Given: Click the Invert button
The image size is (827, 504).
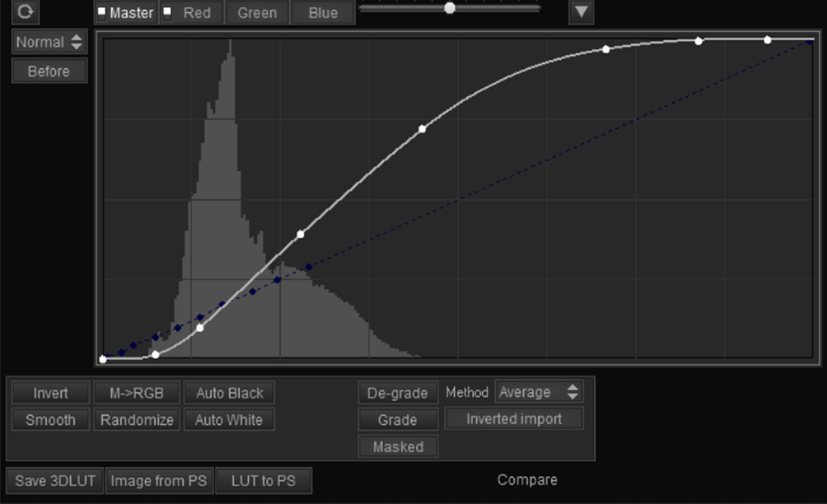Looking at the screenshot, I should (x=50, y=393).
